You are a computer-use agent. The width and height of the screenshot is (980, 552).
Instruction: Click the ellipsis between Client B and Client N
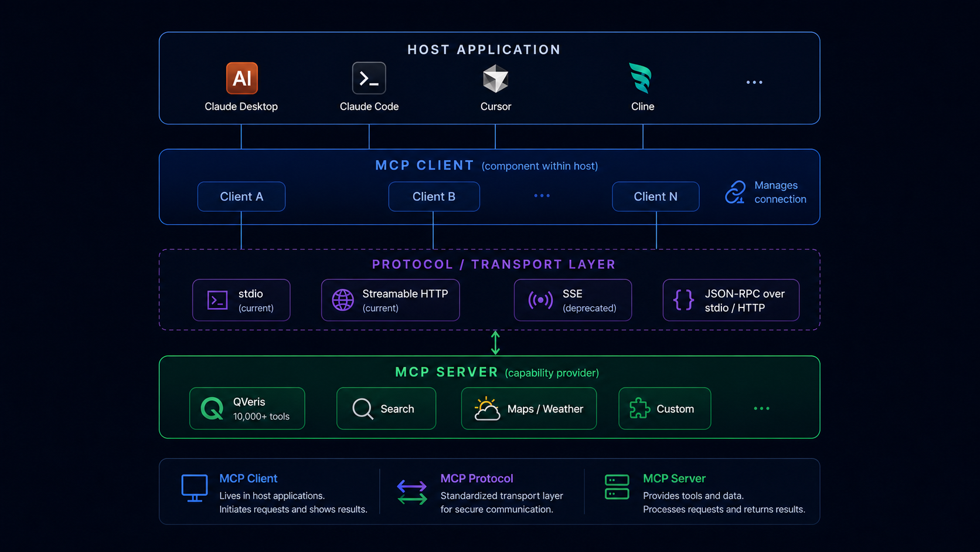click(542, 195)
